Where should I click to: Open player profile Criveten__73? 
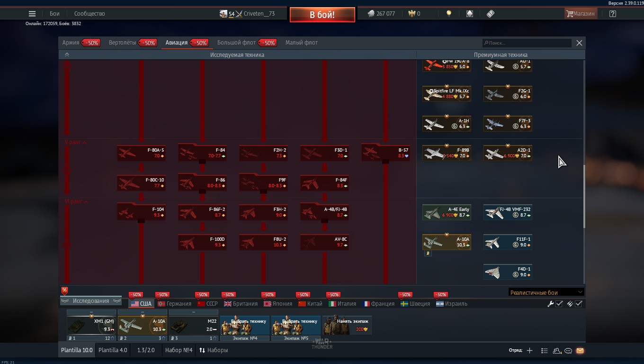pyautogui.click(x=259, y=14)
